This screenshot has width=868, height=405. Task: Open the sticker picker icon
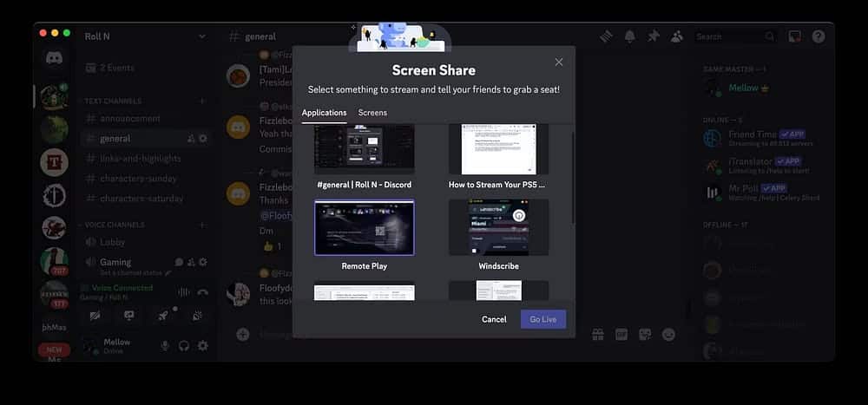pos(645,334)
